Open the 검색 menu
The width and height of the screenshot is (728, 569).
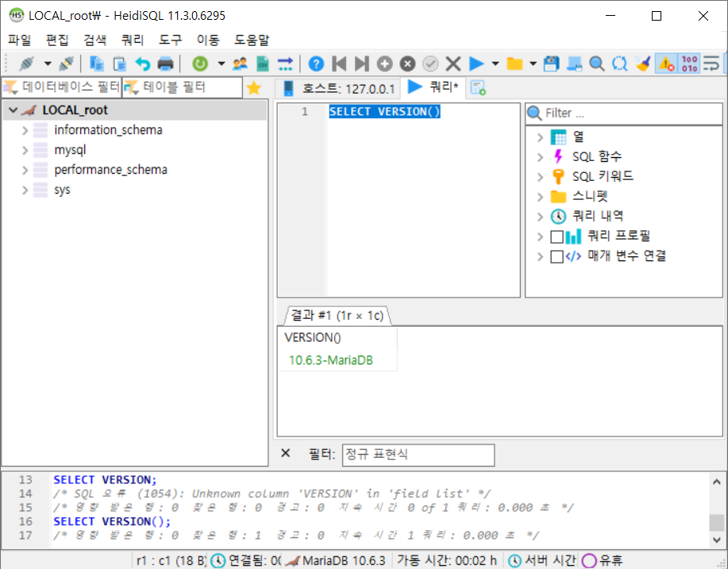(x=94, y=40)
